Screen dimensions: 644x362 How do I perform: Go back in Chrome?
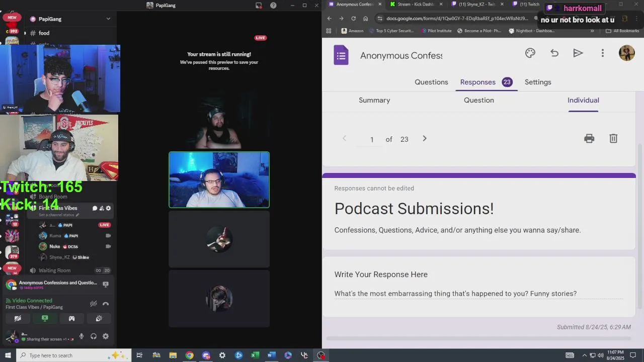pos(329,19)
